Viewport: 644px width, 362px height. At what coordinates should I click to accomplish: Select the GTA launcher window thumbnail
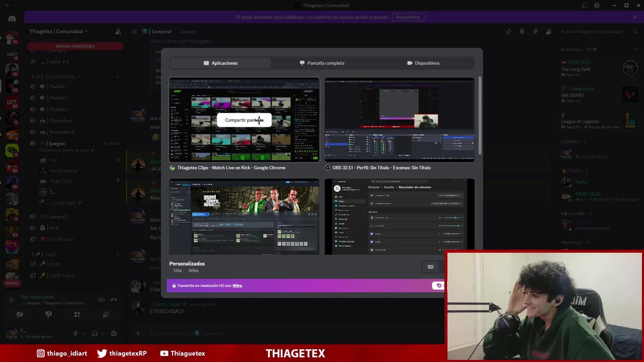[x=244, y=217]
